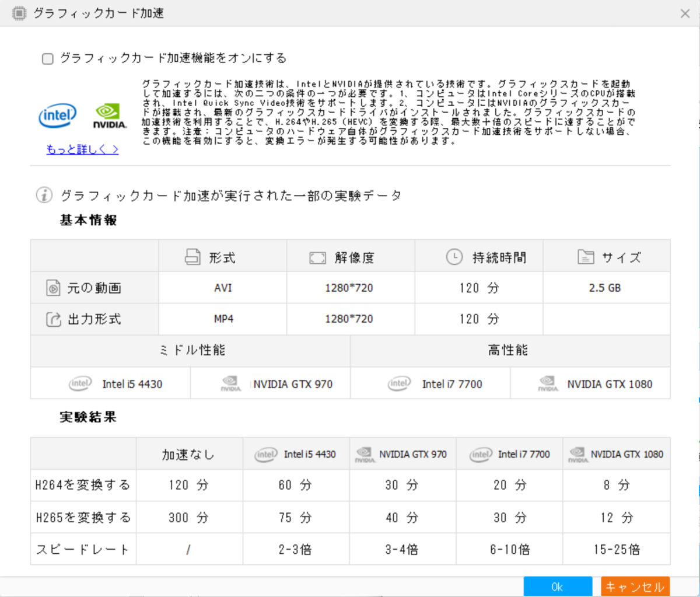Open the もっと詳しく link
The height and width of the screenshot is (597, 700).
82,149
